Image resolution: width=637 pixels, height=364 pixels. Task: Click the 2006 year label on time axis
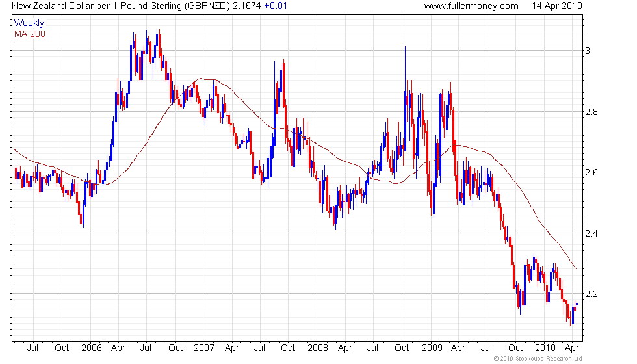[x=90, y=348]
